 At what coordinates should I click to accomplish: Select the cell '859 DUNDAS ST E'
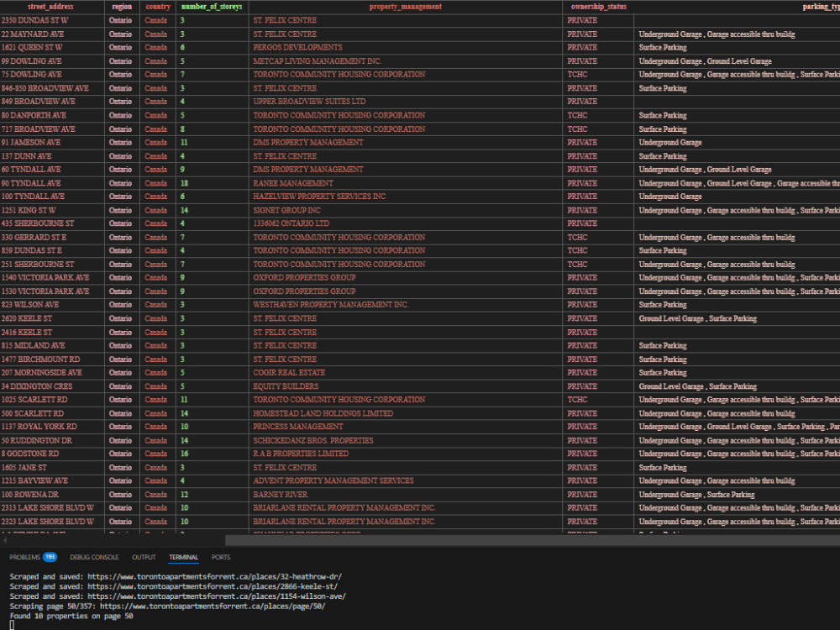(52, 250)
